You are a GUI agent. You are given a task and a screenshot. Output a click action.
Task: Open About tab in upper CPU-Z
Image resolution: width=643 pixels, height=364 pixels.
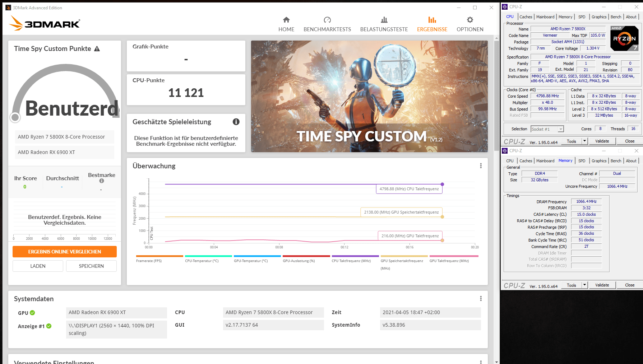tap(631, 17)
